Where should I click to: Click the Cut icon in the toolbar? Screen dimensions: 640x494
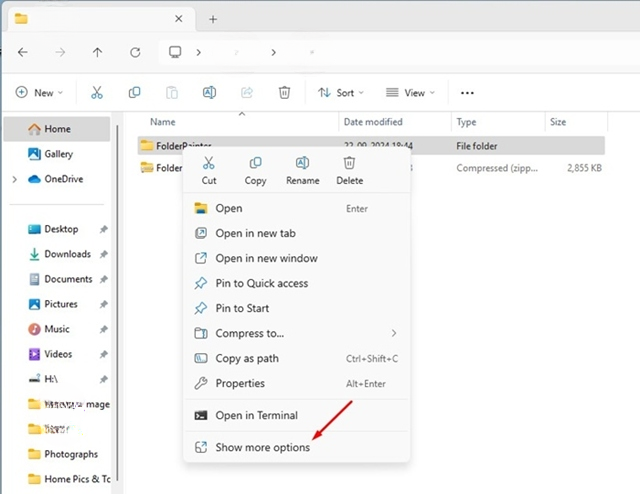point(97,93)
